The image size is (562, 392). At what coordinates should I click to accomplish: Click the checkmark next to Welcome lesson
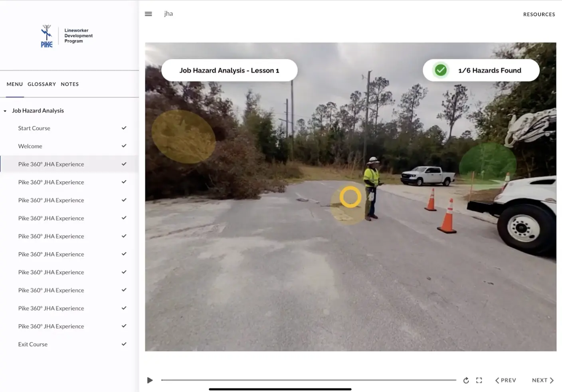(124, 146)
